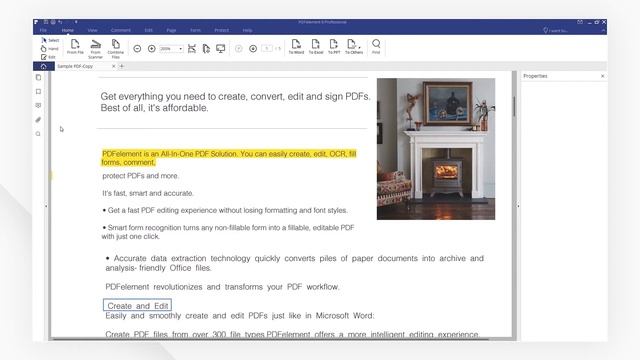Open the attachments paperclip panel
Viewport: 640px width, 360px height.
pos(38,120)
